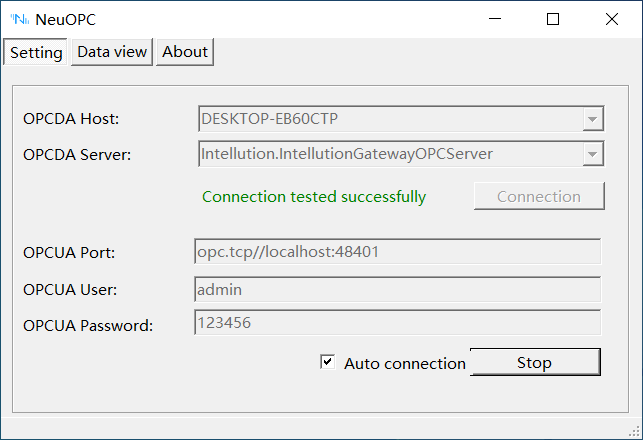Viewport: 643px width, 440px height.
Task: Click the Intellution gateway server combo box
Action: pos(390,153)
